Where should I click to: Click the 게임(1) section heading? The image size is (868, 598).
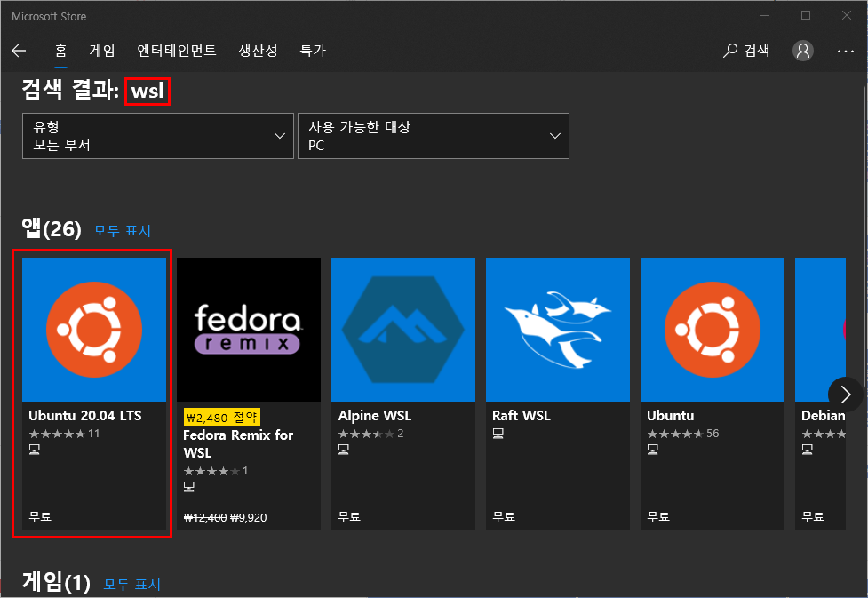56,582
